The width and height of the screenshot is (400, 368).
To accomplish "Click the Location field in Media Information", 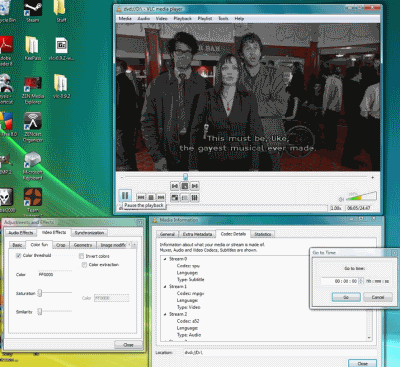I will [280, 352].
